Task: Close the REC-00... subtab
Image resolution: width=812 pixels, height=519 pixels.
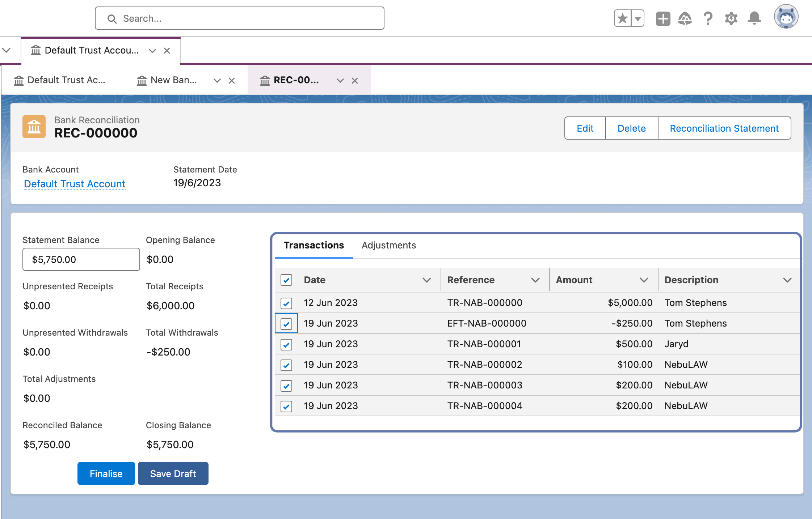Action: [x=355, y=81]
